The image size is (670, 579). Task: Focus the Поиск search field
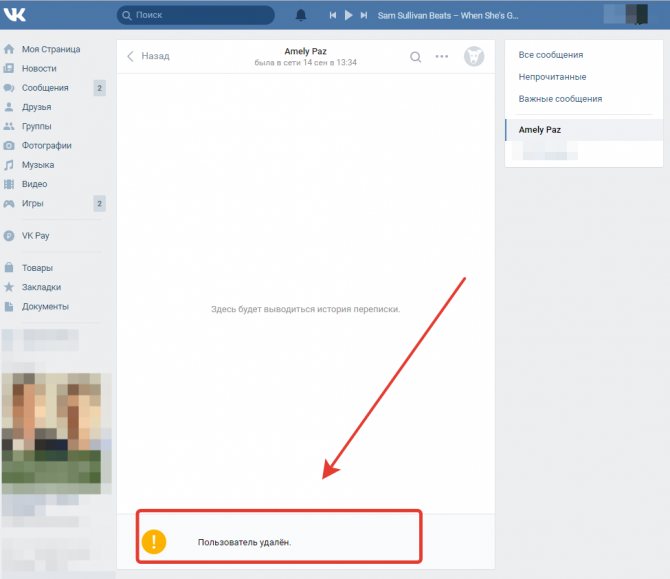pyautogui.click(x=196, y=15)
